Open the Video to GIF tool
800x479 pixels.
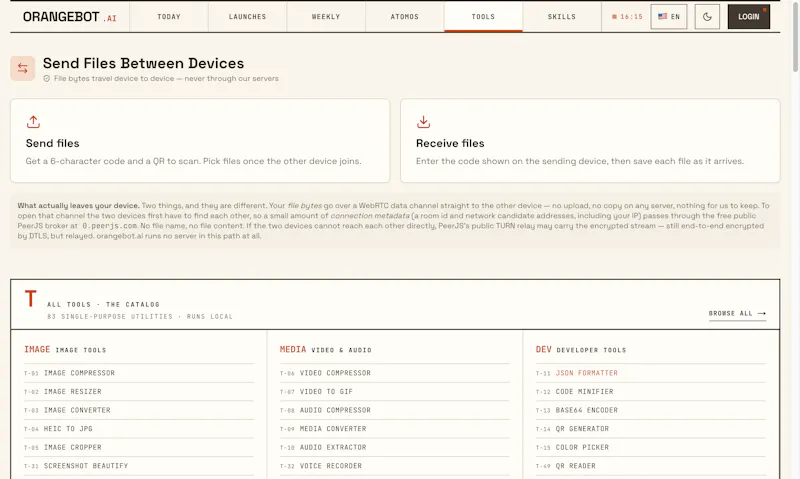pyautogui.click(x=394, y=392)
